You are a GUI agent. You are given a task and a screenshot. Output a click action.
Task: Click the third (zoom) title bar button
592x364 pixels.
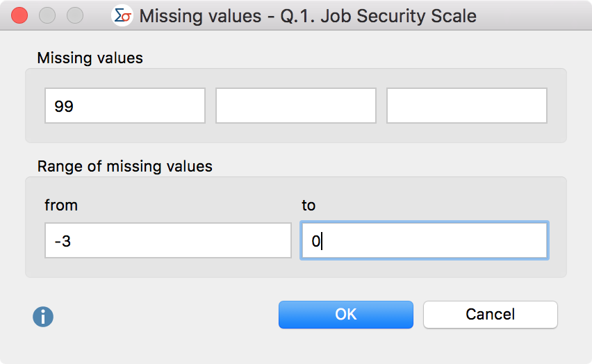(74, 15)
